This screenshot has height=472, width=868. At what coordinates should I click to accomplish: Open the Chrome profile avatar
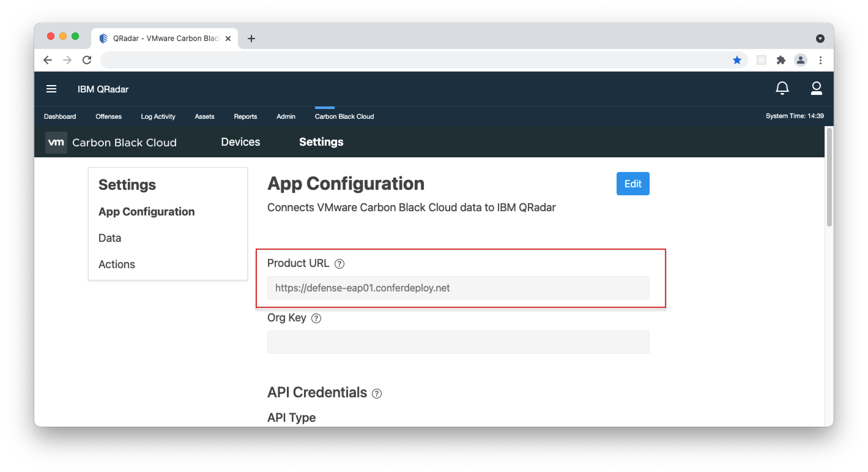click(801, 60)
